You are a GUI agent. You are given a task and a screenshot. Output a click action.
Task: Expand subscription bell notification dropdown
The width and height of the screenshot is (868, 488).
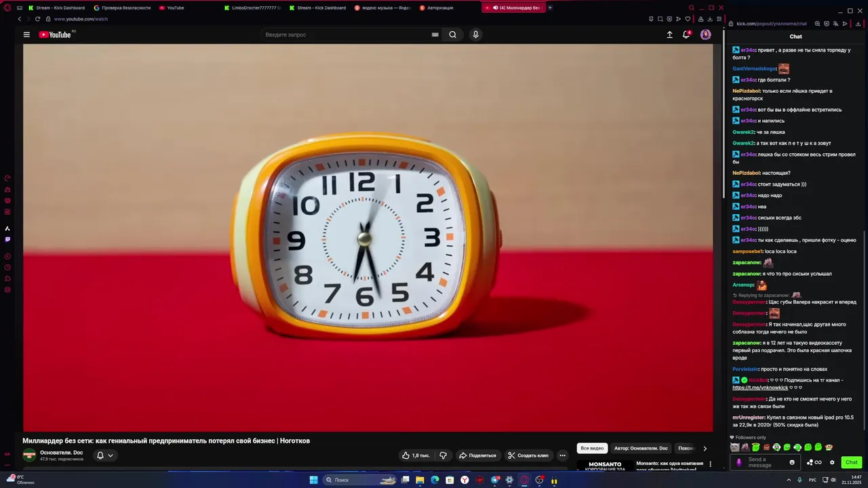click(104, 455)
